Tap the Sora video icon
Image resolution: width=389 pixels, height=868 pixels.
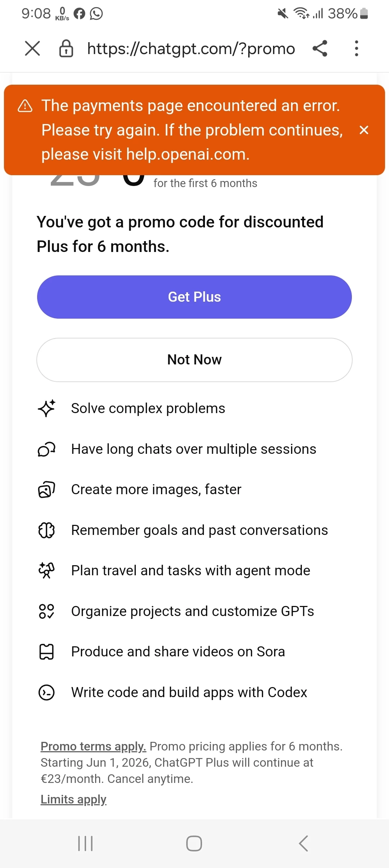coord(46,652)
